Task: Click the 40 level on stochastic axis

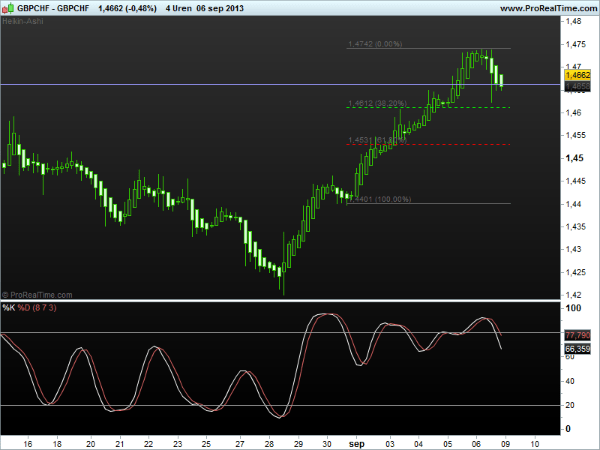Action: pyautogui.click(x=570, y=381)
